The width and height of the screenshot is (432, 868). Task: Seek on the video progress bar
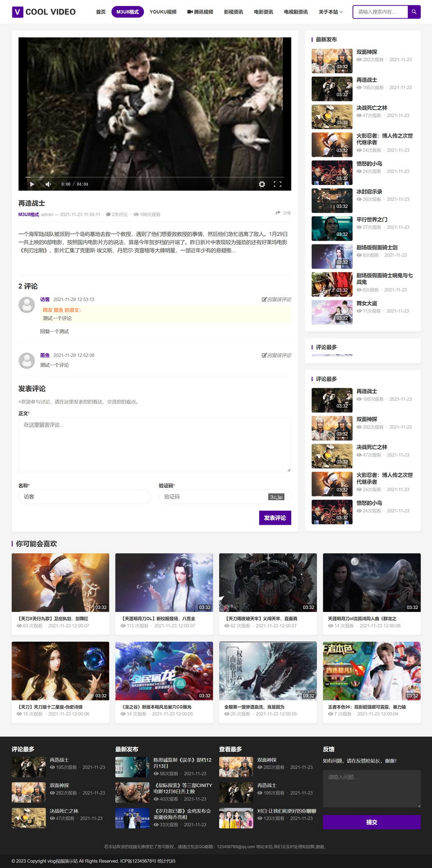coord(155,177)
